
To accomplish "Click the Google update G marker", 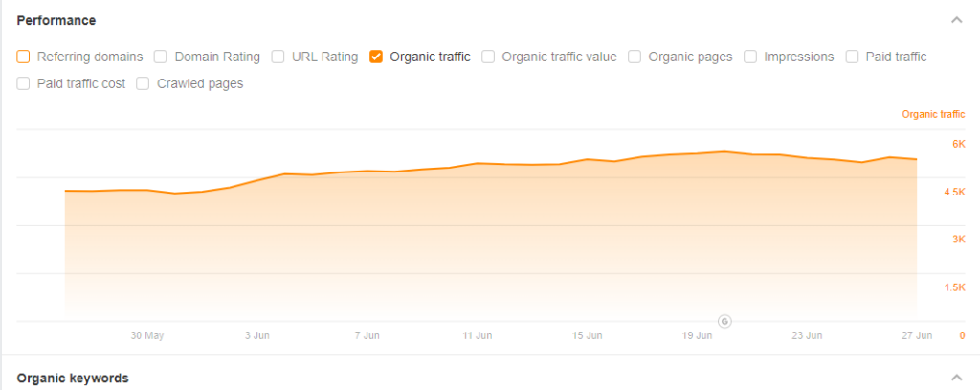I will pyautogui.click(x=724, y=320).
